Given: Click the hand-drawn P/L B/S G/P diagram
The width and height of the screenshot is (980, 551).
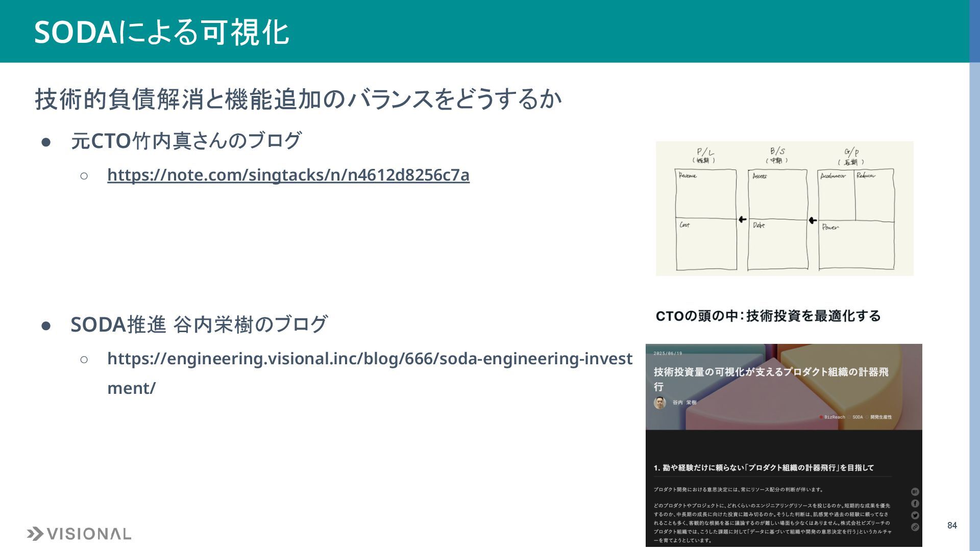Looking at the screenshot, I should click(x=785, y=209).
